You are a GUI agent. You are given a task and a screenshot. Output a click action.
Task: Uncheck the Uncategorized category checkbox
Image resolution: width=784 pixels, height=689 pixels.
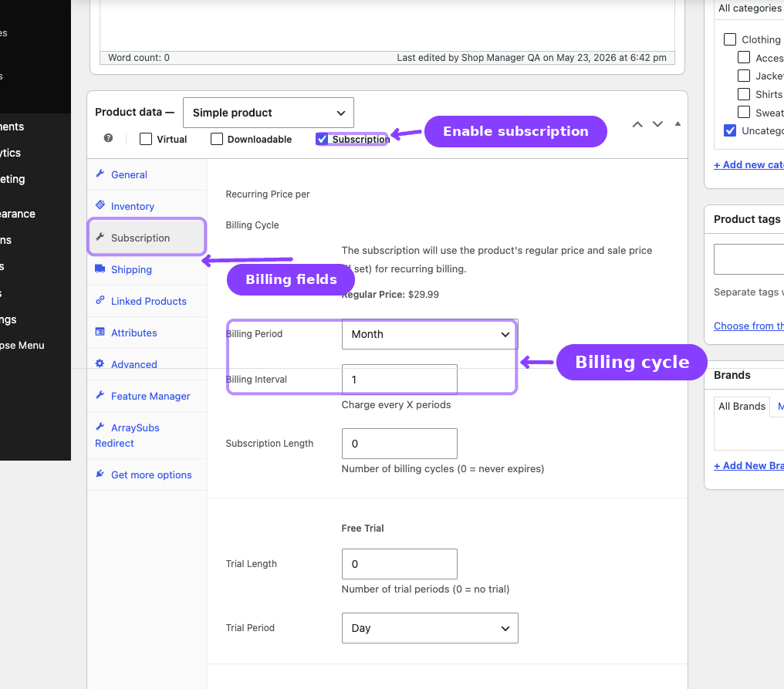[x=730, y=130]
